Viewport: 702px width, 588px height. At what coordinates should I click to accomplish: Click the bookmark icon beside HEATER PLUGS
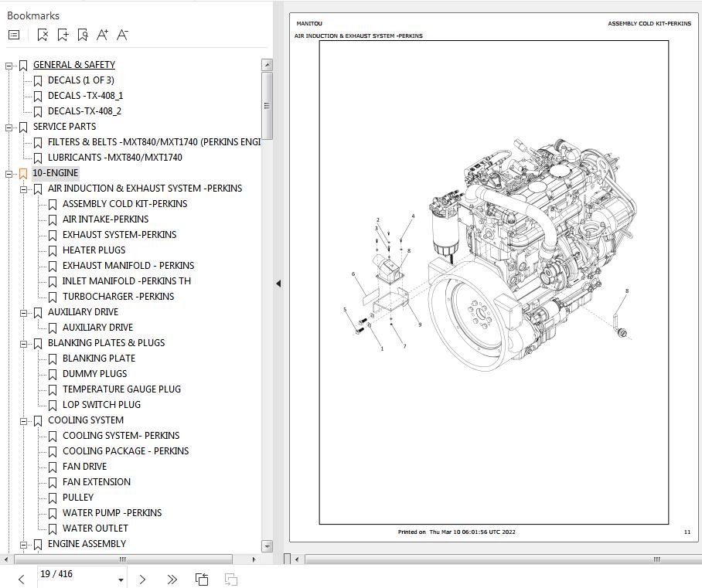click(53, 250)
